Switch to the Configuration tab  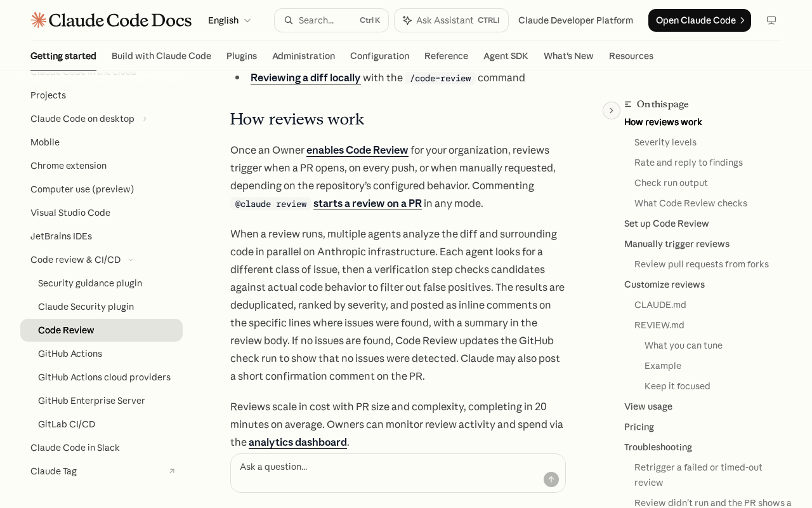tap(379, 56)
